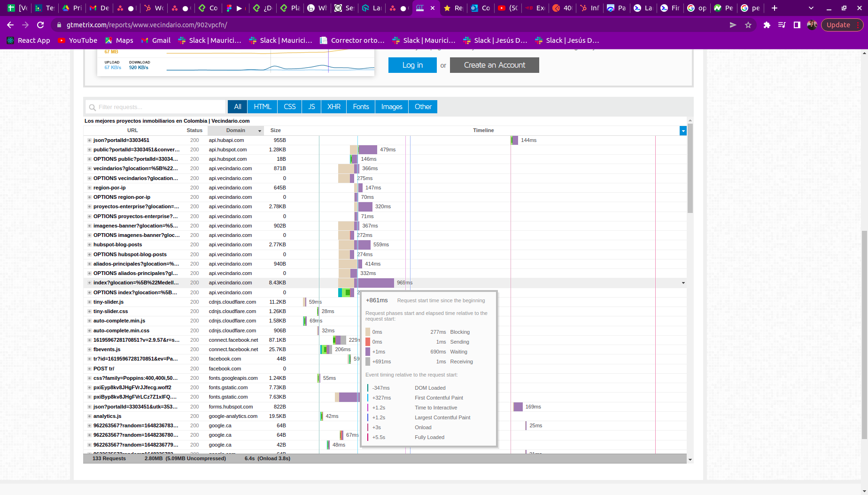Click the Create an Account button
Screen dimensions: 868x495
494,65
